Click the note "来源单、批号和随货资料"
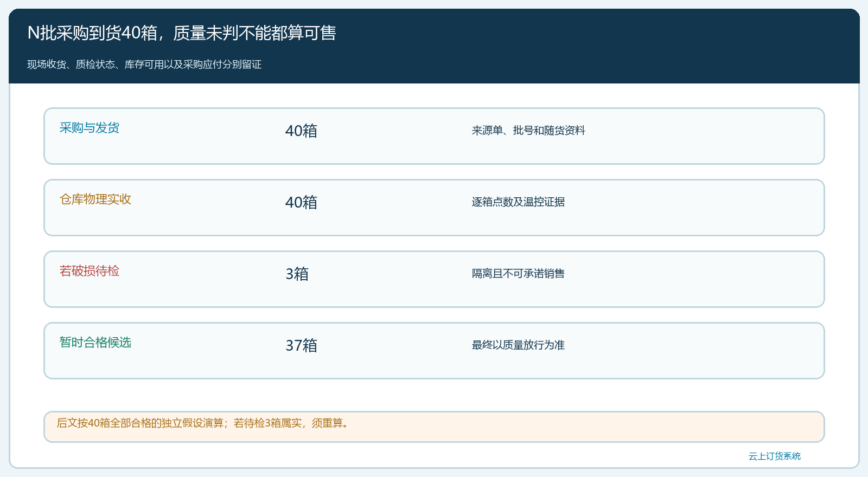868x477 pixels. (x=528, y=131)
